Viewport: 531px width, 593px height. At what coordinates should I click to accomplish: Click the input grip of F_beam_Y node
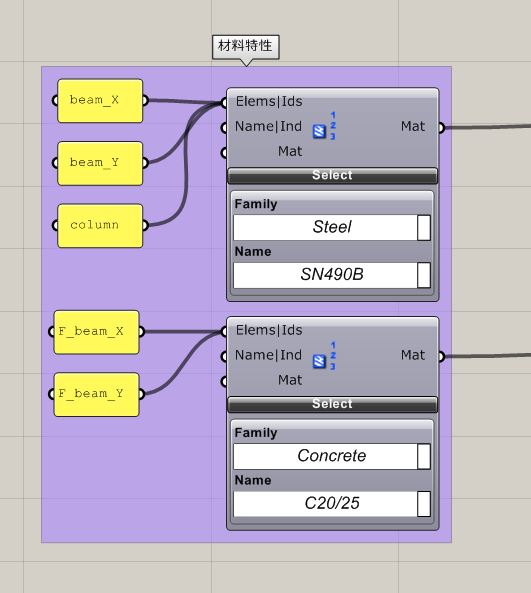[52, 394]
